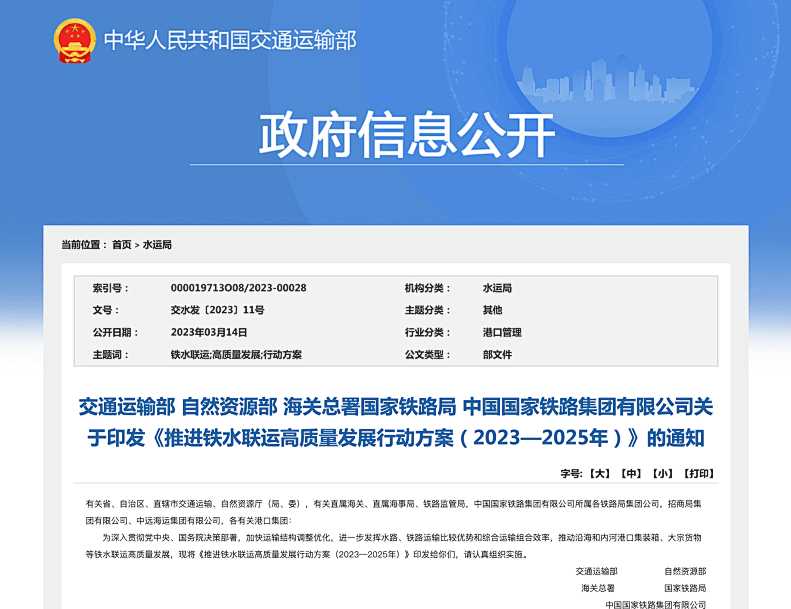The image size is (791, 609).
Task: Click the addressee paragraph beginning 有关省、自治区
Action: coord(393,512)
